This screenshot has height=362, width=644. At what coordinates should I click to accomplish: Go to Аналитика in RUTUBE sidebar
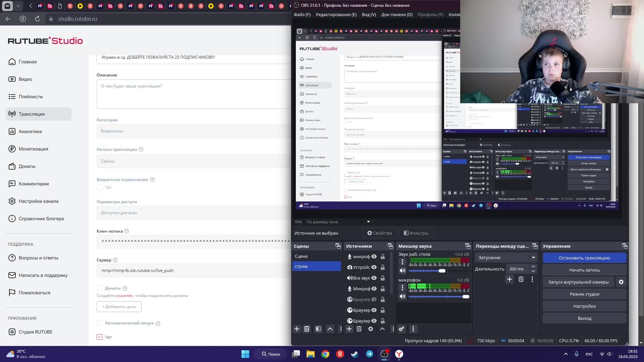click(x=39, y=131)
